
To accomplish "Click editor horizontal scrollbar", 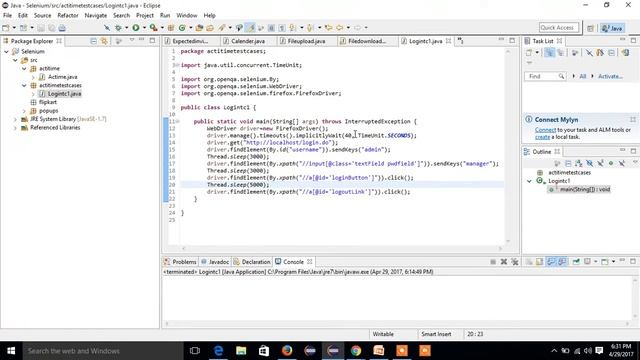I will [x=341, y=248].
